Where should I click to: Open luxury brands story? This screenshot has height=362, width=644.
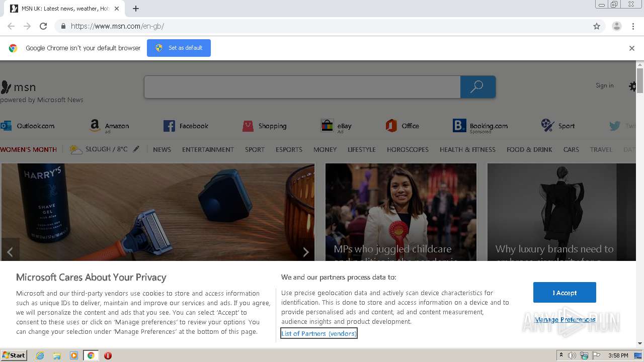560,212
